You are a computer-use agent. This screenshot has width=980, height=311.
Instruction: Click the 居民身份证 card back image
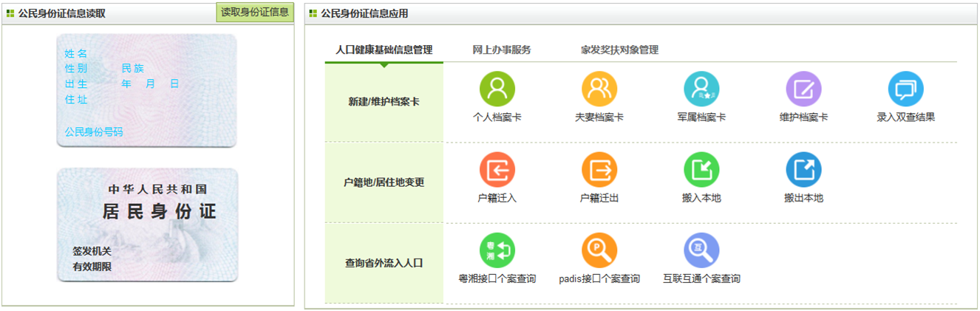click(x=148, y=225)
